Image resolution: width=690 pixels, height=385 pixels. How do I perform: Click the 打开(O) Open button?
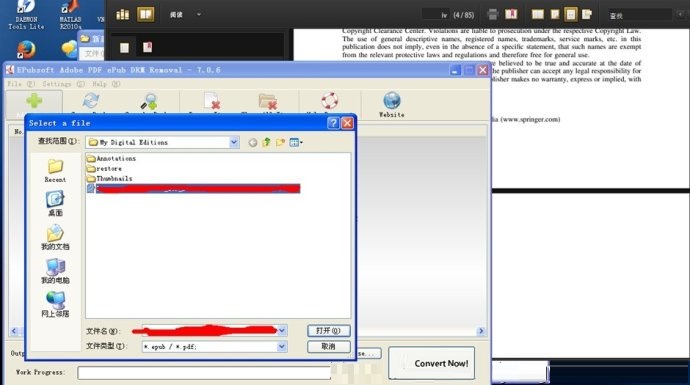[329, 330]
